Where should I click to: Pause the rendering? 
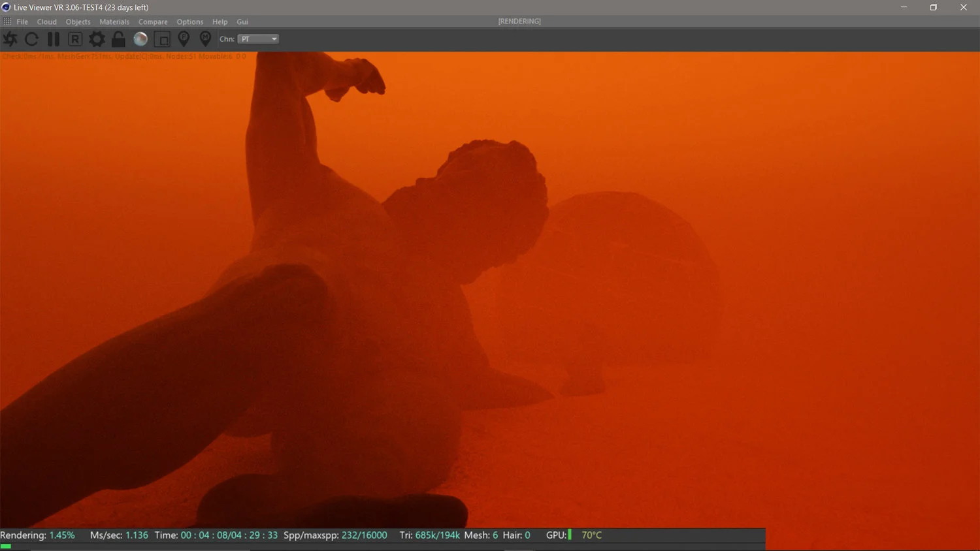coord(54,39)
